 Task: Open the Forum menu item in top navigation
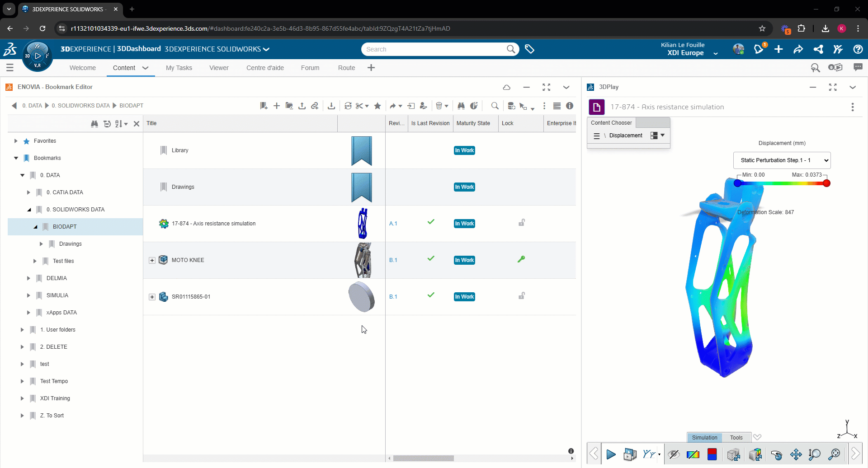coord(310,68)
